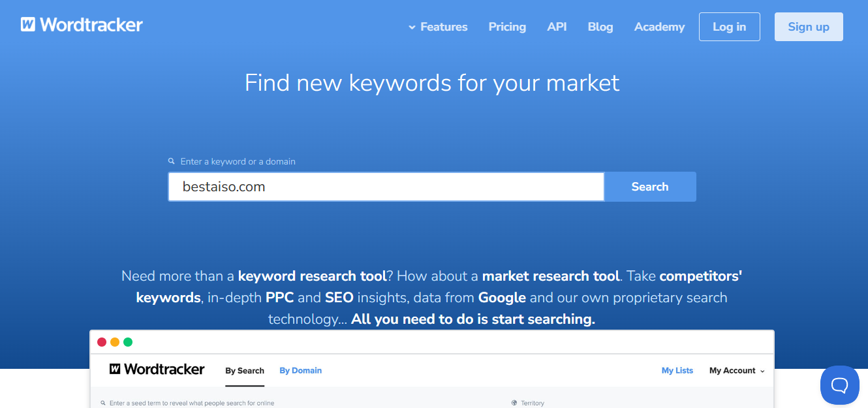Click the globe icon next to Territory

point(514,403)
